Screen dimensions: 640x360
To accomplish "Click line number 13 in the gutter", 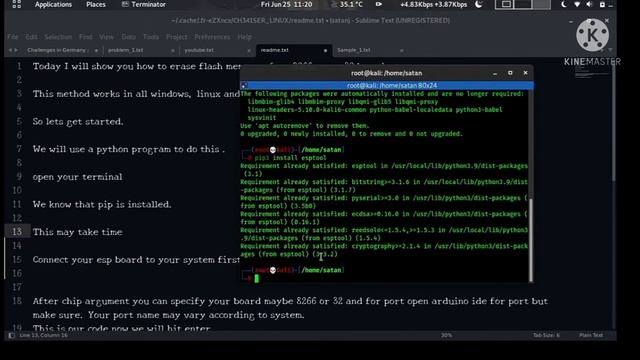I will (17, 231).
